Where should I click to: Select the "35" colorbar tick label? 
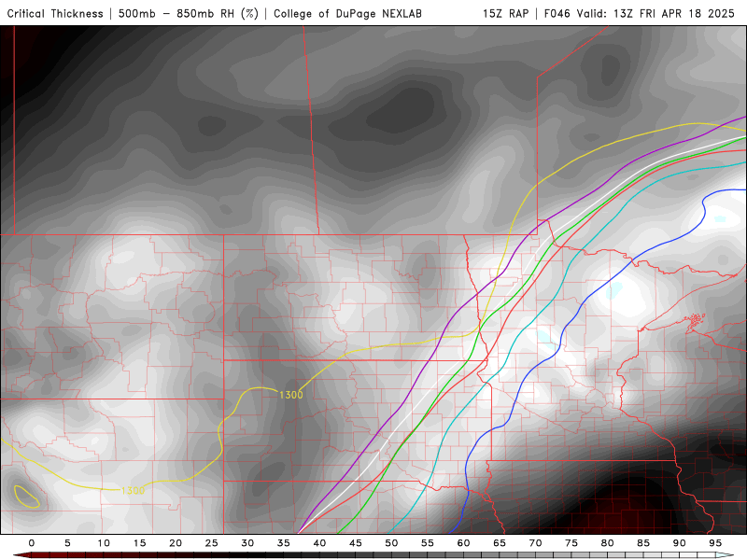pyautogui.click(x=284, y=543)
